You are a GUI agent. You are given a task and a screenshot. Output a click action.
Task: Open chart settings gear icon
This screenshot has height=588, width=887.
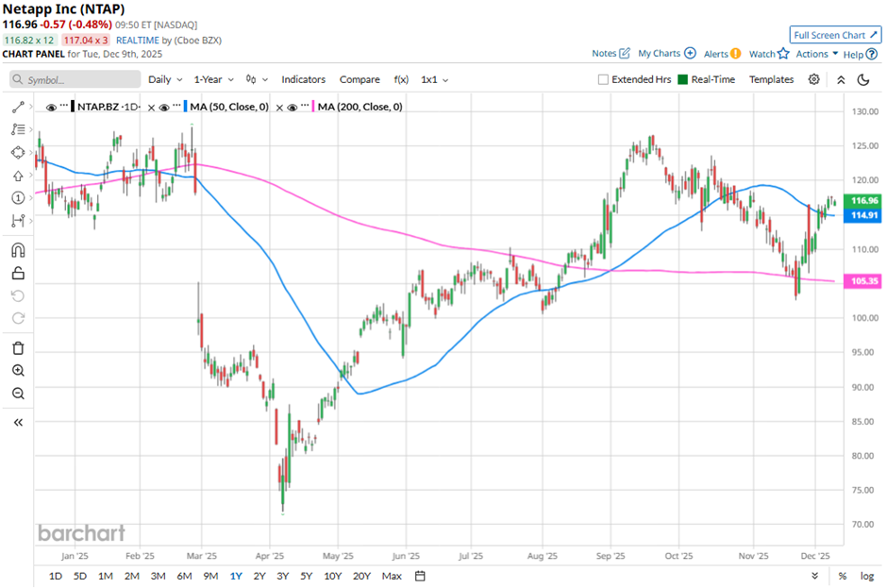[813, 79]
